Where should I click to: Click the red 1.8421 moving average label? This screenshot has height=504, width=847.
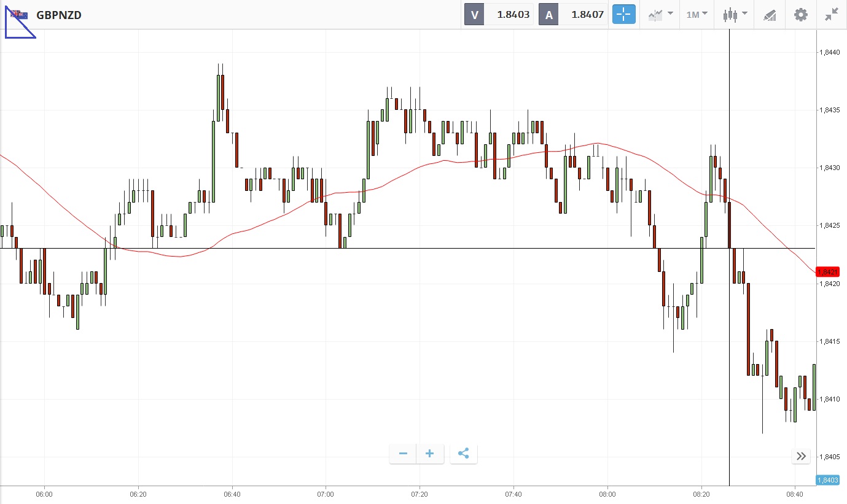[x=827, y=271]
